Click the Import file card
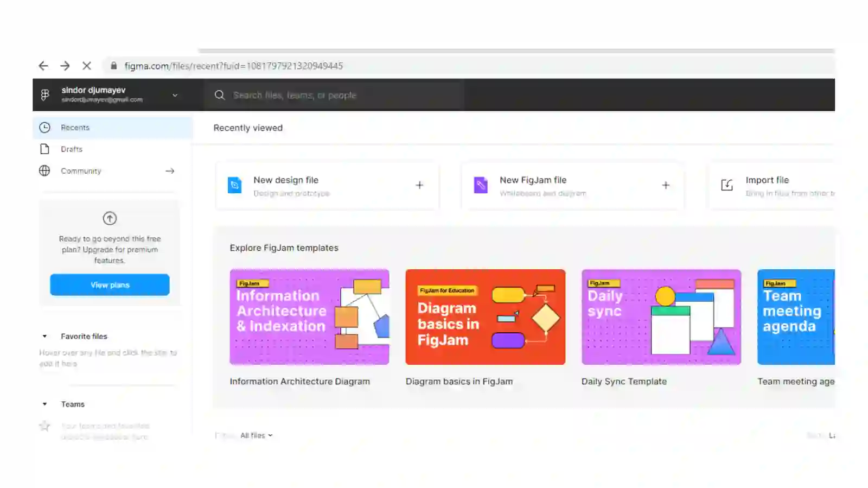Viewport: 868px width, 488px height. point(772,185)
